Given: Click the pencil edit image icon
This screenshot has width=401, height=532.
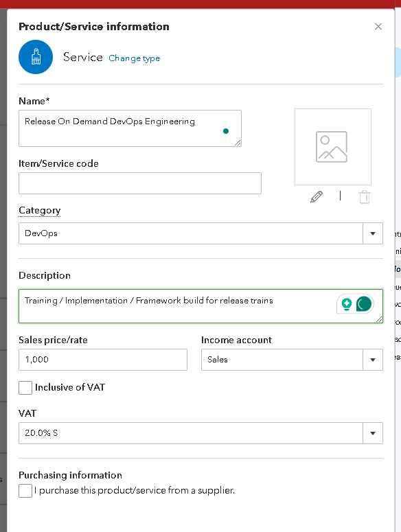Looking at the screenshot, I should pyautogui.click(x=316, y=197).
